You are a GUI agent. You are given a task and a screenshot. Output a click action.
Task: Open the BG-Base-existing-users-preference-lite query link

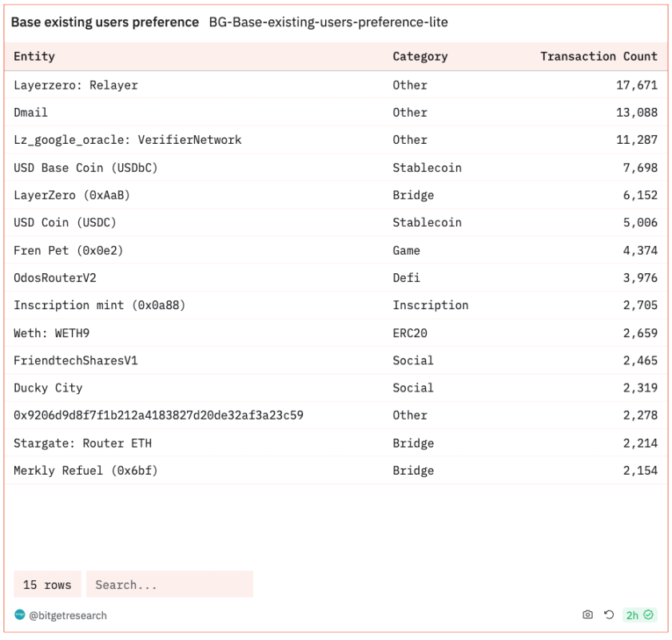point(328,22)
